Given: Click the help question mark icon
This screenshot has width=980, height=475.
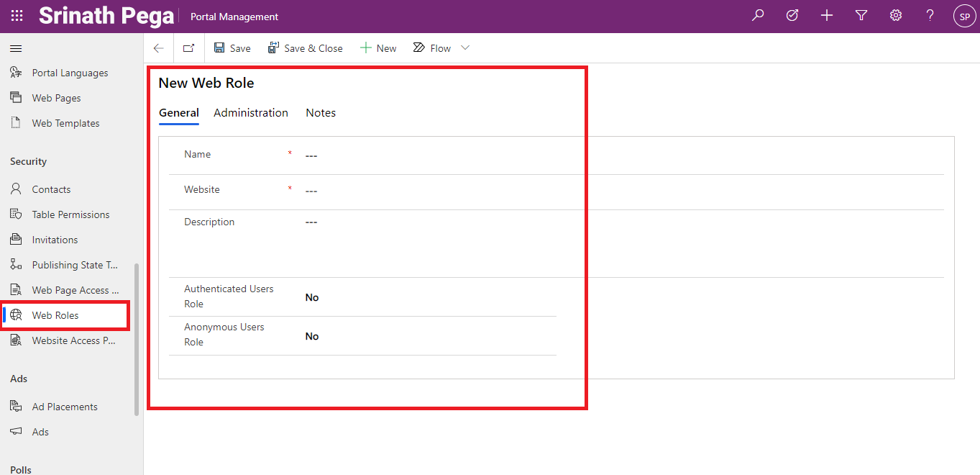Looking at the screenshot, I should [930, 16].
